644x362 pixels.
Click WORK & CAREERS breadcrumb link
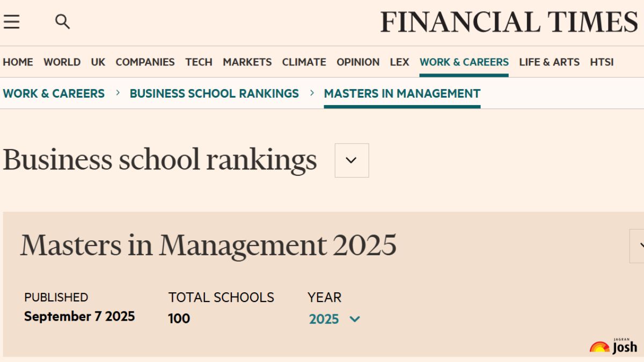[54, 93]
